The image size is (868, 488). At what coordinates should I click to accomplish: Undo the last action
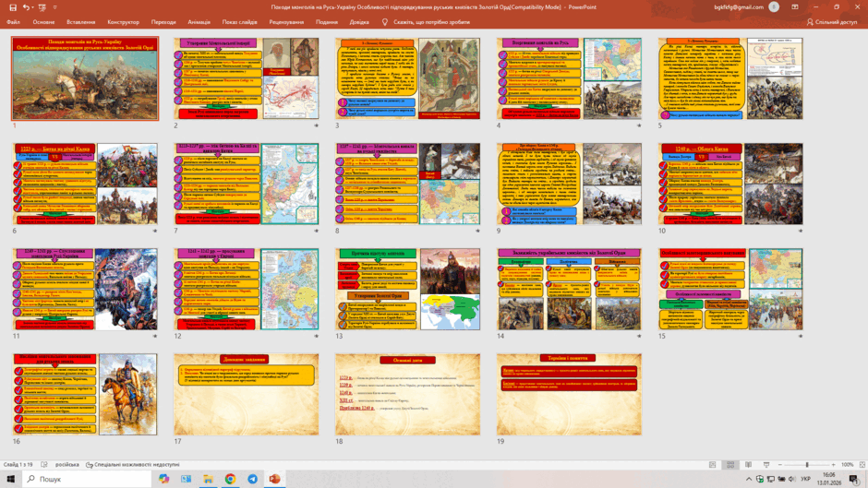26,7
